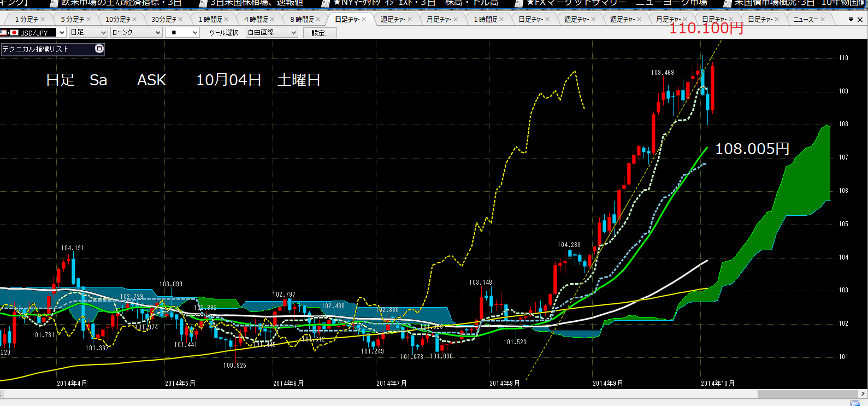Click the 108.005円 annotation
This screenshot has height=406, width=868.
[x=752, y=149]
